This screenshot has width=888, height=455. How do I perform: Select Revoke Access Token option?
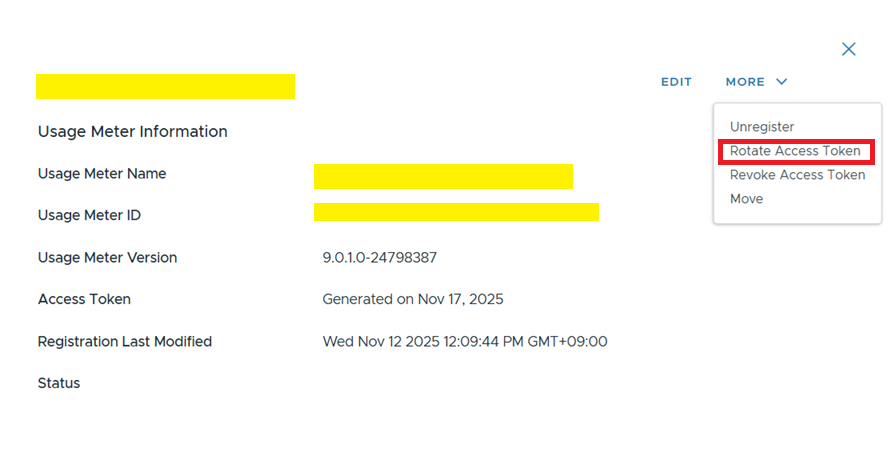(797, 175)
